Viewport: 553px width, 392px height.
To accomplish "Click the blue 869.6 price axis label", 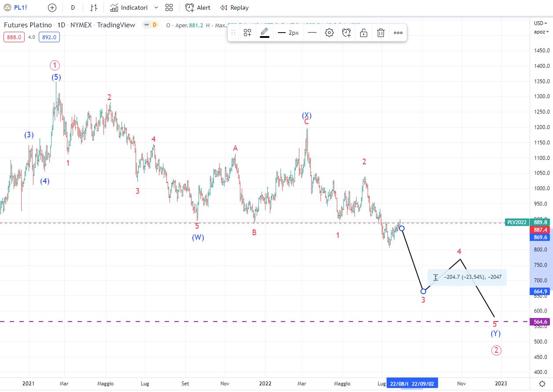I will pos(541,237).
